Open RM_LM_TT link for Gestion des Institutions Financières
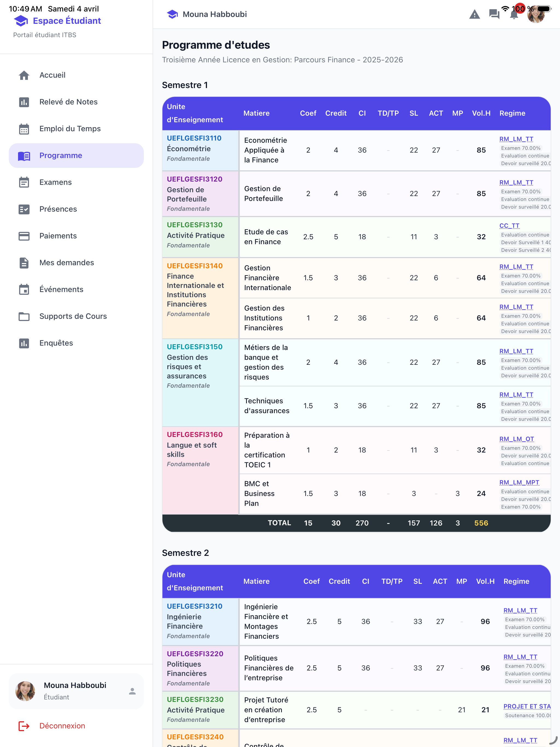The height and width of the screenshot is (747, 560). (516, 307)
